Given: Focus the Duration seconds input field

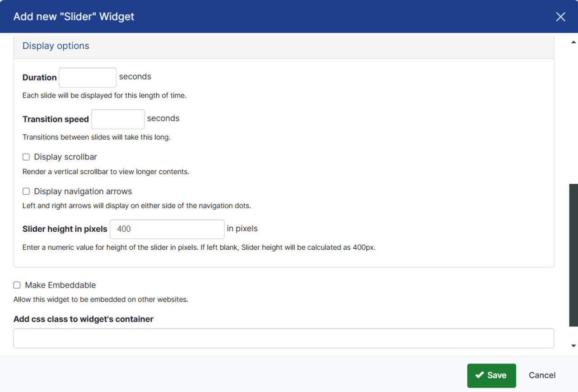Looking at the screenshot, I should [x=88, y=78].
